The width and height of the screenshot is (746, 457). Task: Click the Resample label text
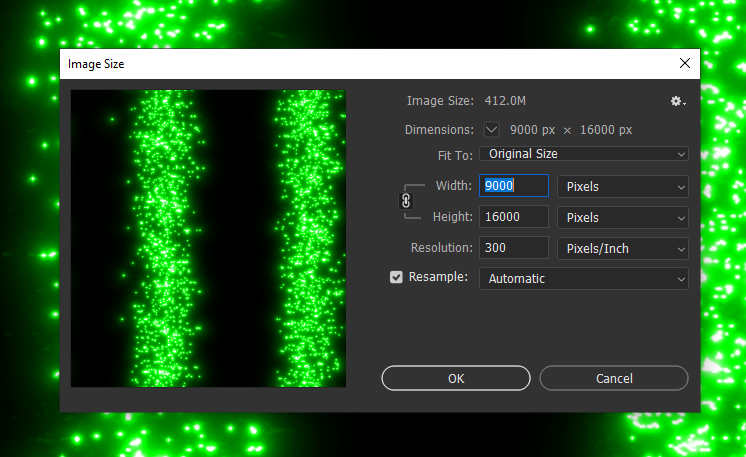click(x=438, y=277)
